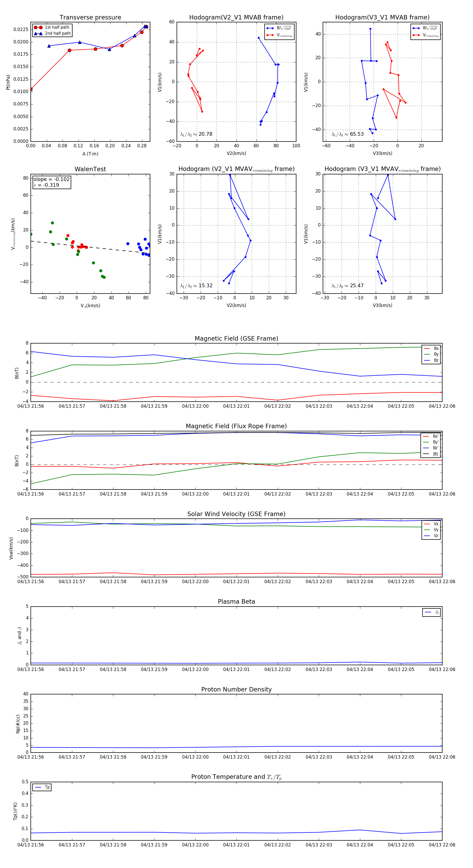The image size is (473, 868).
Task: Select the Bx' legend entry
Action: click(431, 436)
